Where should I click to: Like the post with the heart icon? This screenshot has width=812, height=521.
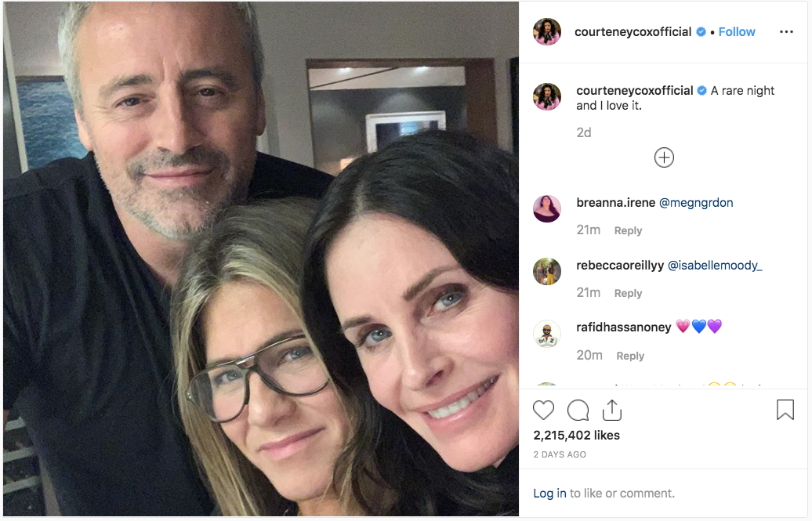pos(543,410)
